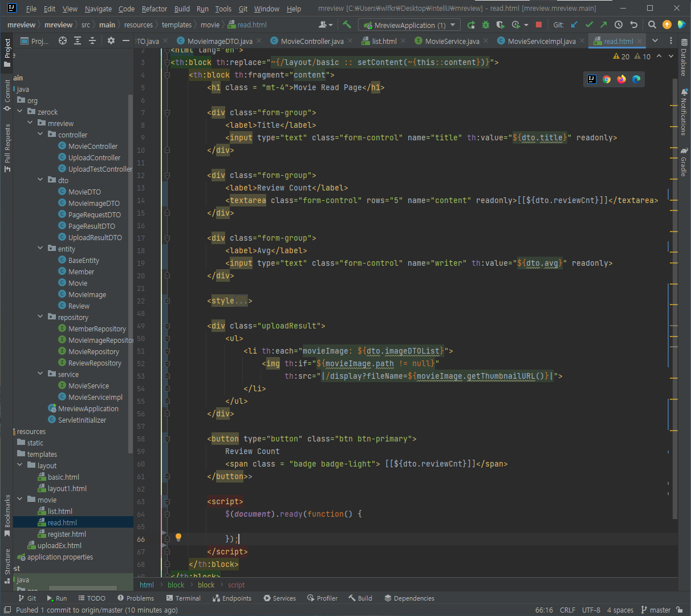The image size is (691, 616).
Task: Open the Endpoints tool window
Action: tap(232, 598)
